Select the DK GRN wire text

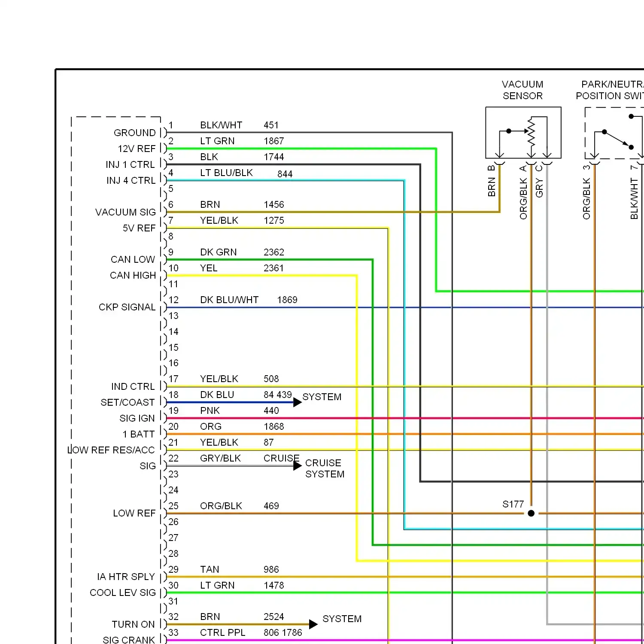[219, 252]
